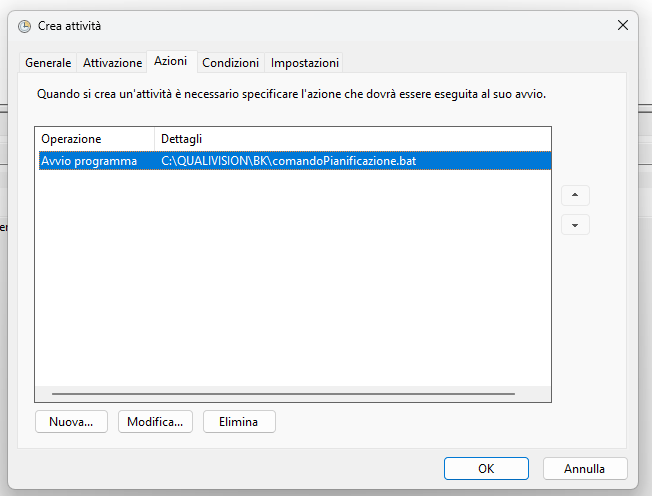The image size is (652, 496).
Task: Show the Impostazioni tab
Action: [305, 62]
